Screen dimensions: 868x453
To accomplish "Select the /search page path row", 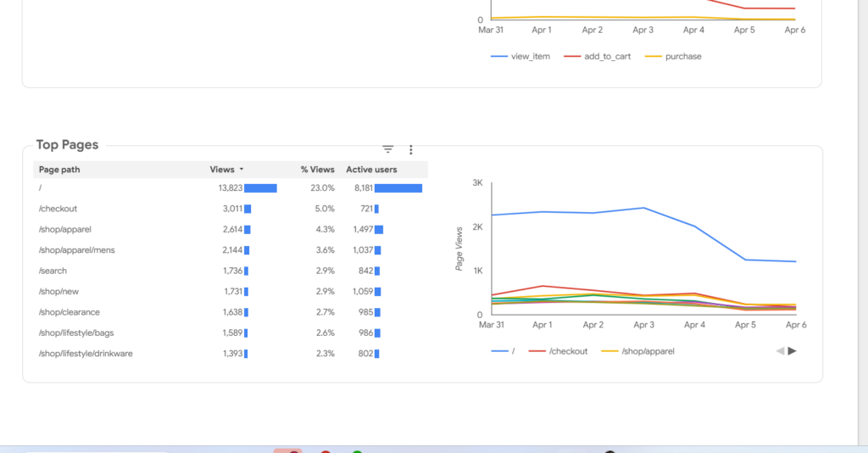I will [x=53, y=271].
